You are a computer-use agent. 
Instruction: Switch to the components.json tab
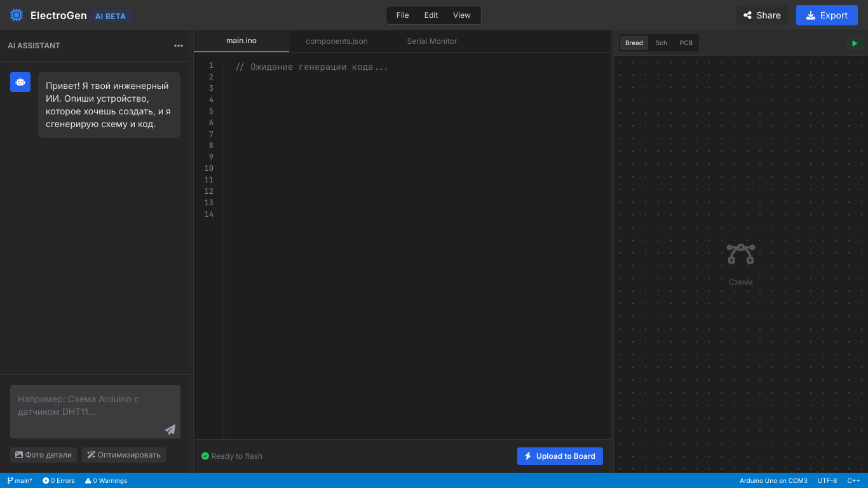pos(337,41)
